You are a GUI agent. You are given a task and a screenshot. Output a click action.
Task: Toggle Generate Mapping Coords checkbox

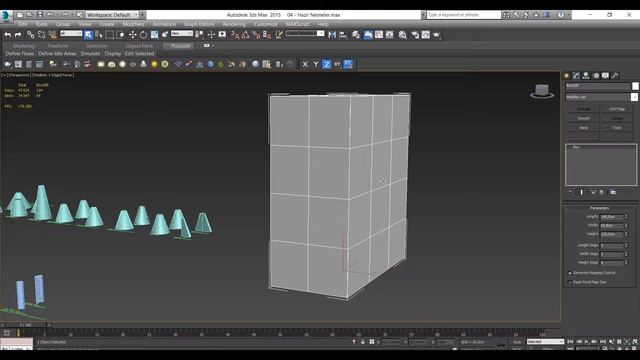(570, 273)
